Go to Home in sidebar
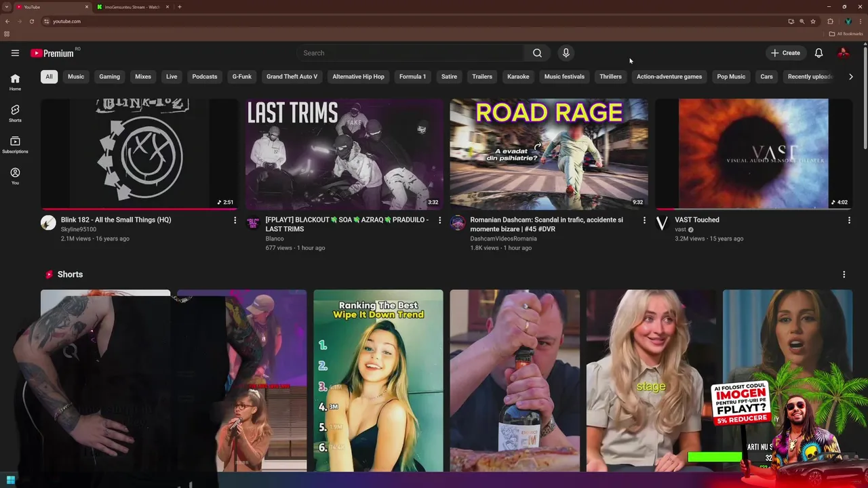This screenshot has width=868, height=488. [15, 82]
